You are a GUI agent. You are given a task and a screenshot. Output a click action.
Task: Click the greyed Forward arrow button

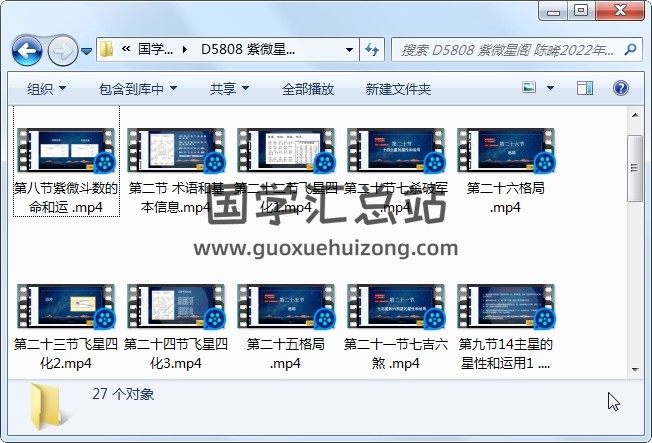click(x=63, y=51)
